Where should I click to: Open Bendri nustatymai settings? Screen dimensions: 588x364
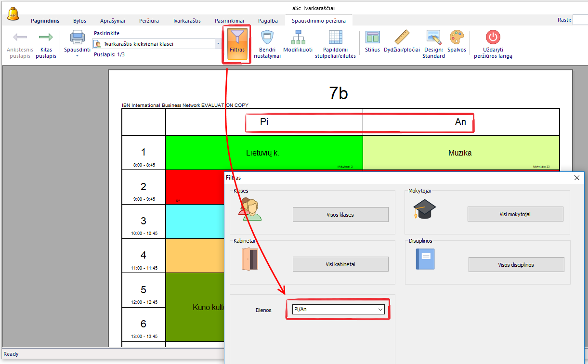(x=267, y=38)
